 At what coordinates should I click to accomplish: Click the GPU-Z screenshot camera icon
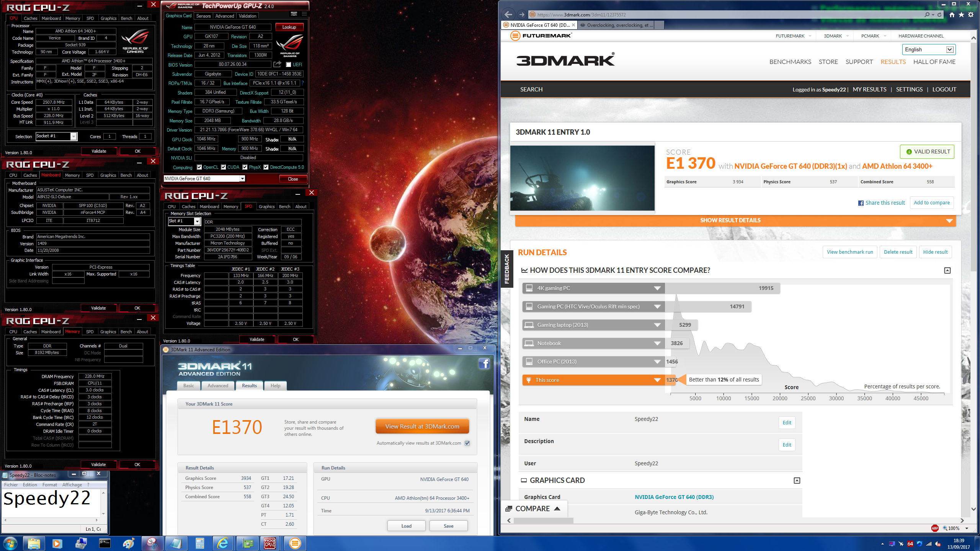coord(294,14)
